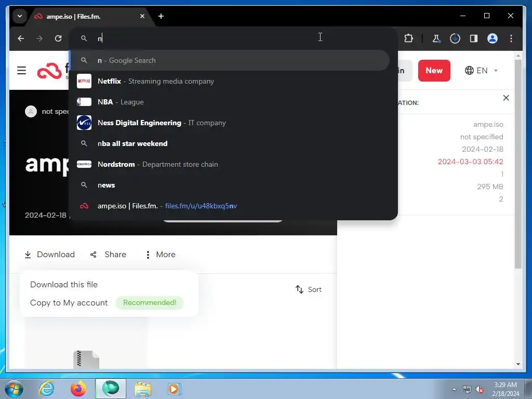Click the uploader avatar icon
Image resolution: width=532 pixels, height=399 pixels.
click(x=31, y=111)
